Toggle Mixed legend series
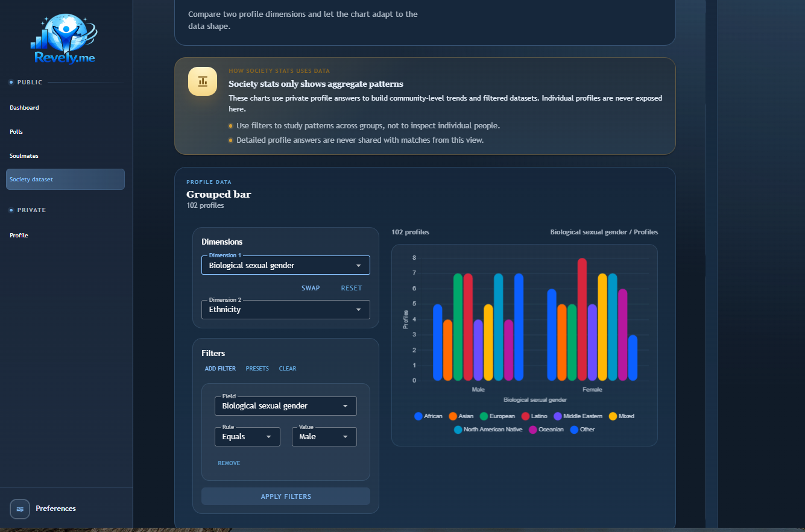 point(621,416)
